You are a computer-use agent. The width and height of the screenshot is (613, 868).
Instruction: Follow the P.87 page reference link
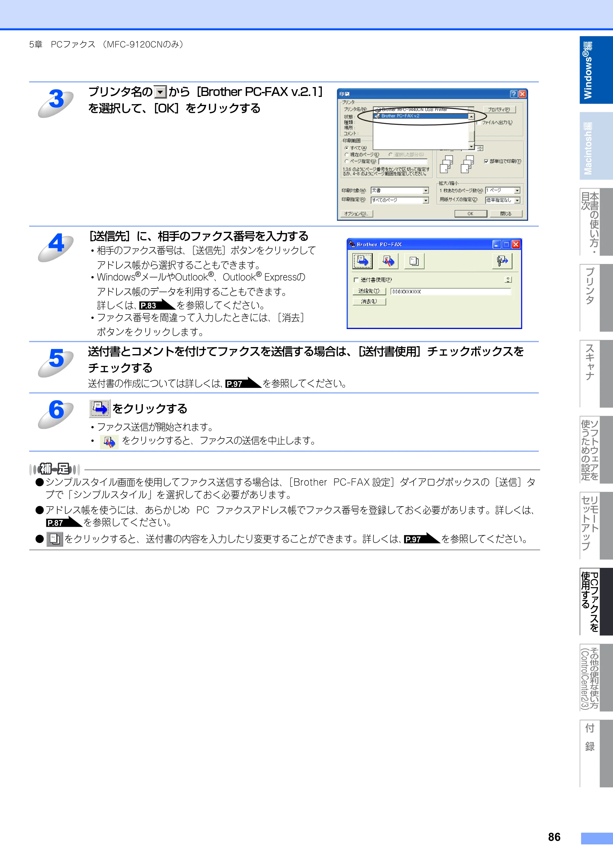64,522
